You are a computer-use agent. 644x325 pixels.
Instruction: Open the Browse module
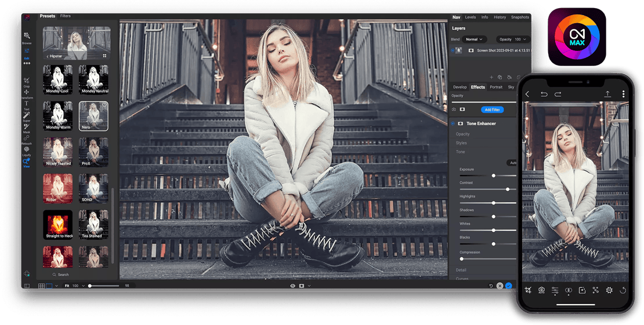click(27, 36)
